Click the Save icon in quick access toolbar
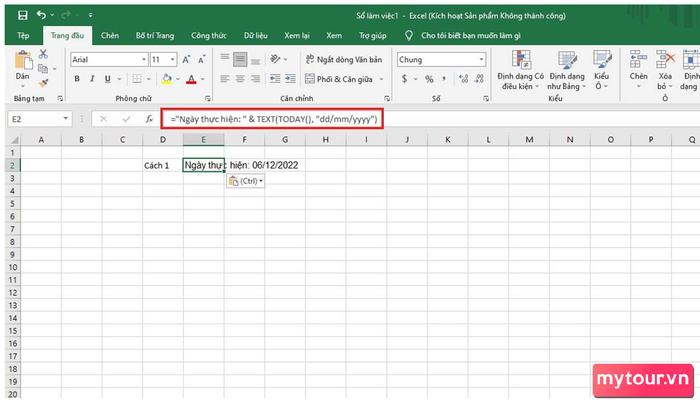 (22, 15)
